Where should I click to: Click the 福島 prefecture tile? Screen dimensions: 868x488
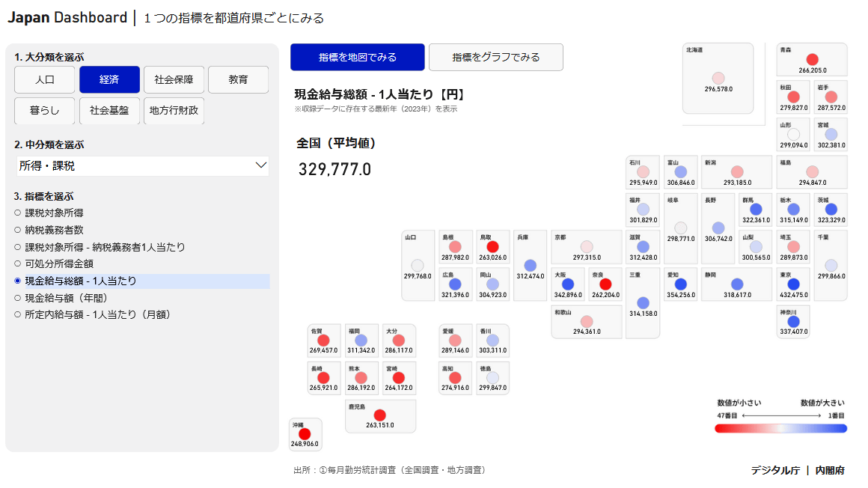(812, 172)
